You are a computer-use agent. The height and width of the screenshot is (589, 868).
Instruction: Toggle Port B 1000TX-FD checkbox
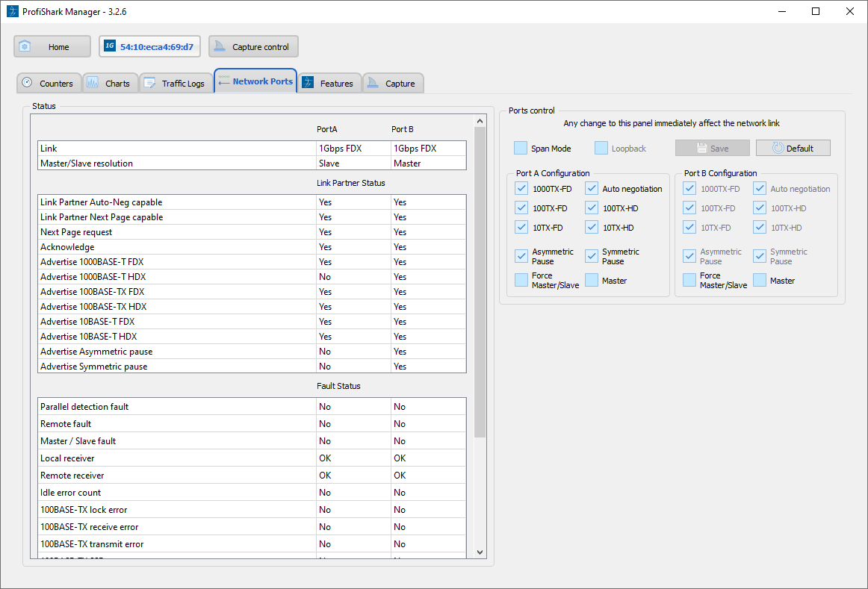689,189
